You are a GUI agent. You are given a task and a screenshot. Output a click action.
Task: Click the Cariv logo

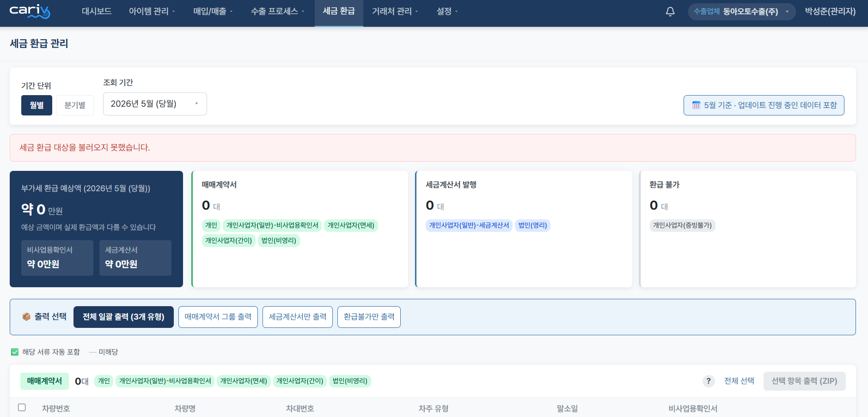tap(30, 11)
